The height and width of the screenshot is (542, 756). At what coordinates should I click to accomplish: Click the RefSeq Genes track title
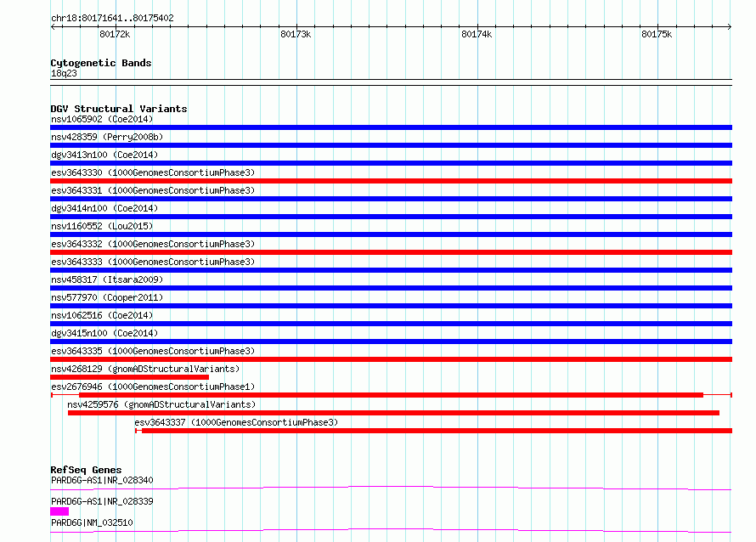click(86, 470)
